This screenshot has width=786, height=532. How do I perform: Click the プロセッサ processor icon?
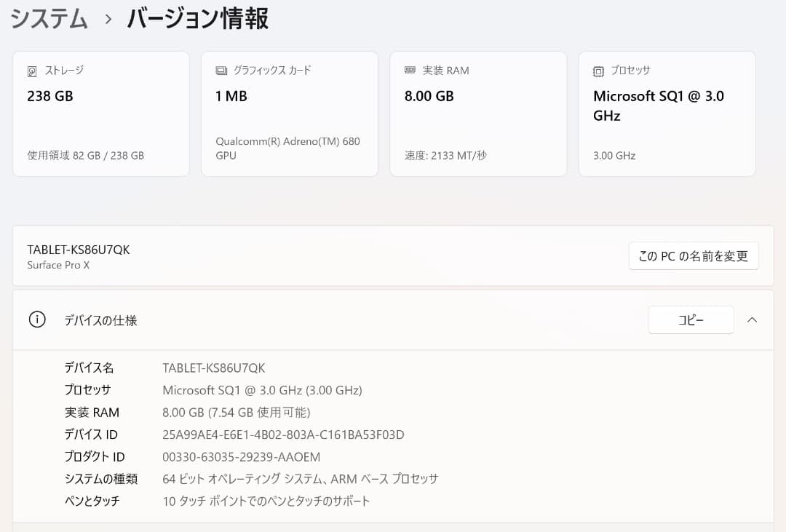(x=597, y=71)
